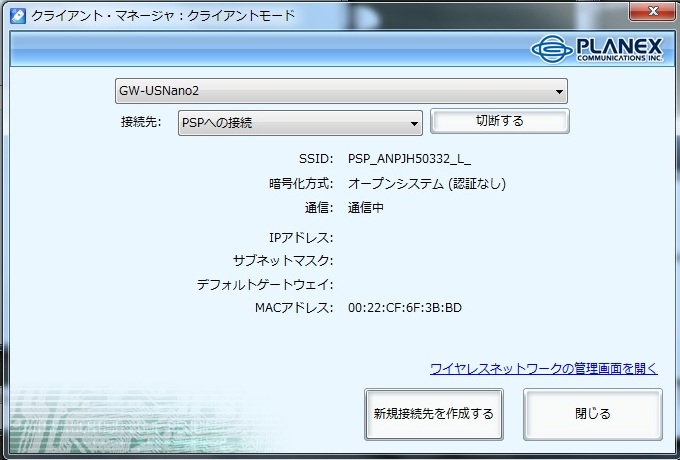Click communication status 通信中
The width and height of the screenshot is (680, 460).
[366, 208]
